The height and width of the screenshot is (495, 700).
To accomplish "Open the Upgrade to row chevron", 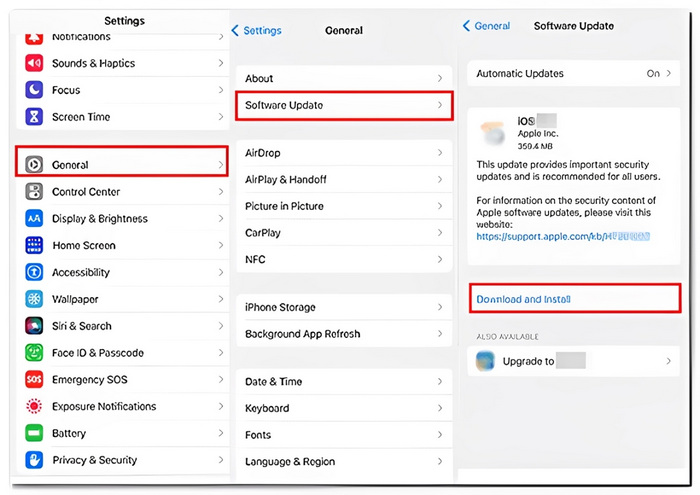I will 669,361.
